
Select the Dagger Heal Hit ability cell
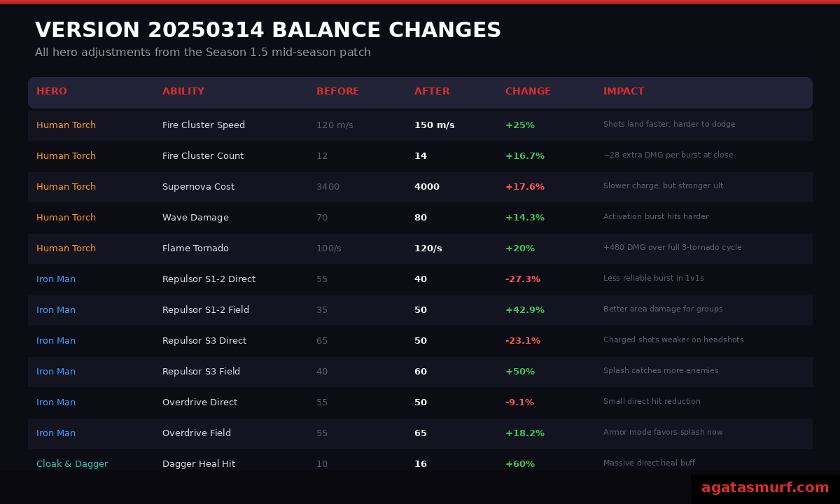point(199,464)
